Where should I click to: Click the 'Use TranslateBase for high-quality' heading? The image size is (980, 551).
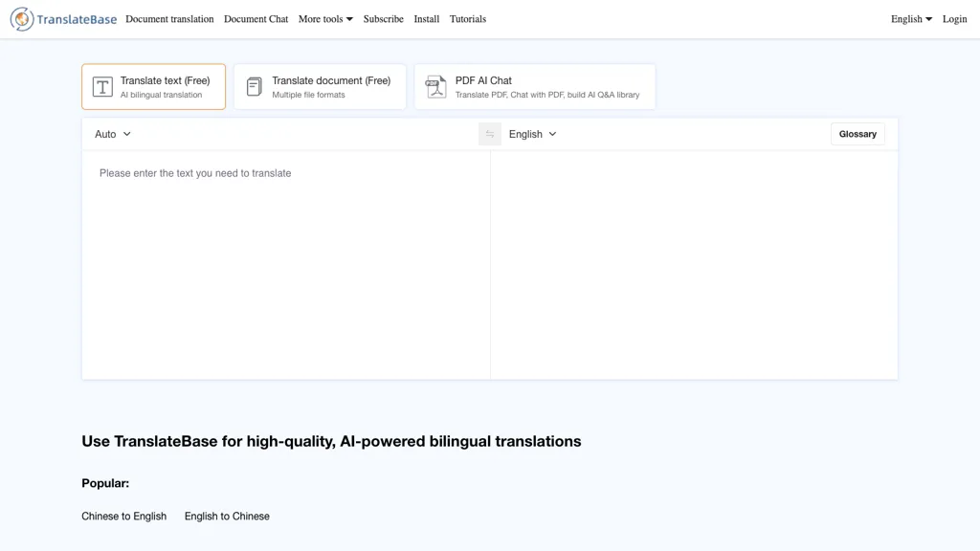click(x=331, y=442)
